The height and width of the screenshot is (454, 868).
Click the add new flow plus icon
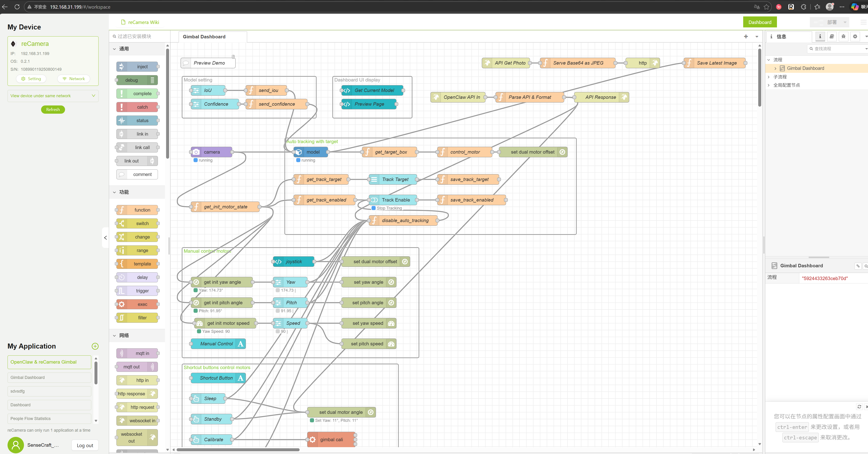[746, 36]
